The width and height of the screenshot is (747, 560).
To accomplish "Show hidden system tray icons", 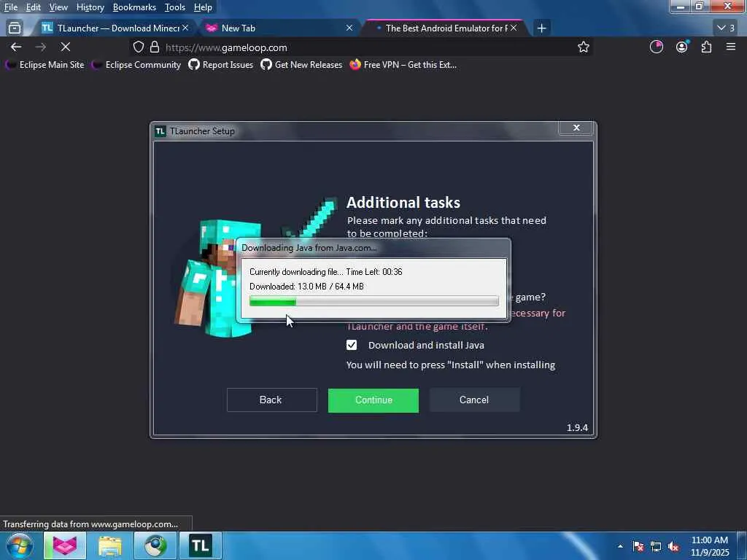I will pos(620,546).
